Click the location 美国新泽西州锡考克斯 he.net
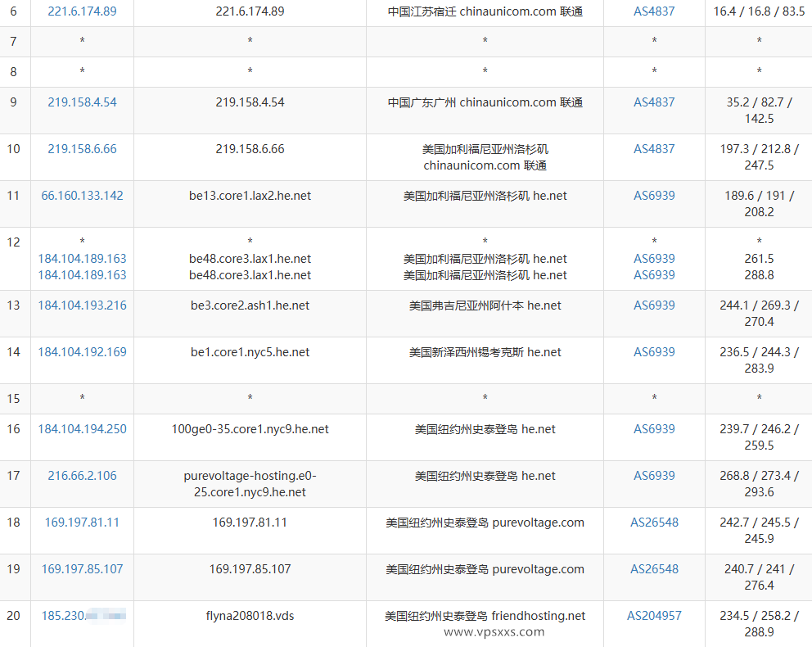The image size is (812, 647). pos(485,351)
